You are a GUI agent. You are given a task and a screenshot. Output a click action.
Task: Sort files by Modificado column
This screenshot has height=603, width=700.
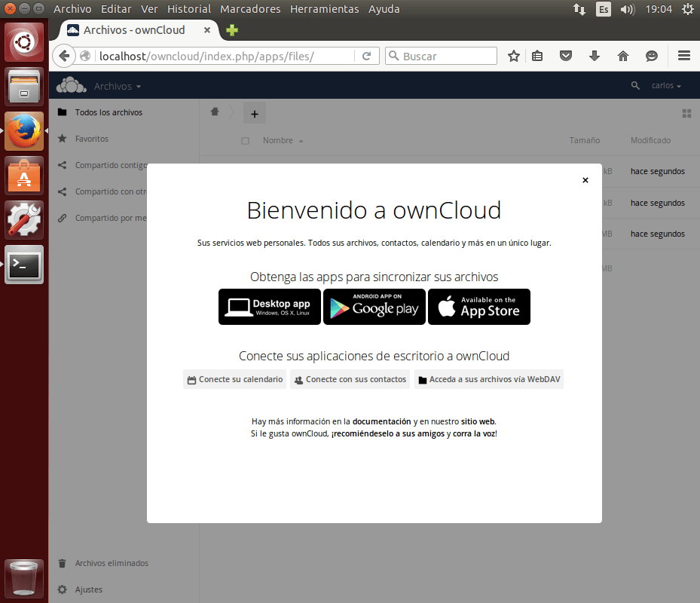tap(650, 140)
